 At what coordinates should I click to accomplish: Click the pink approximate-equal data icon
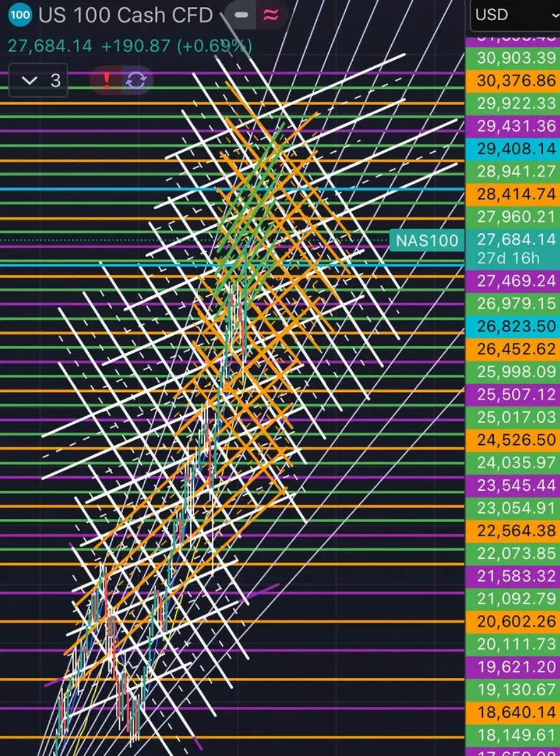click(271, 16)
